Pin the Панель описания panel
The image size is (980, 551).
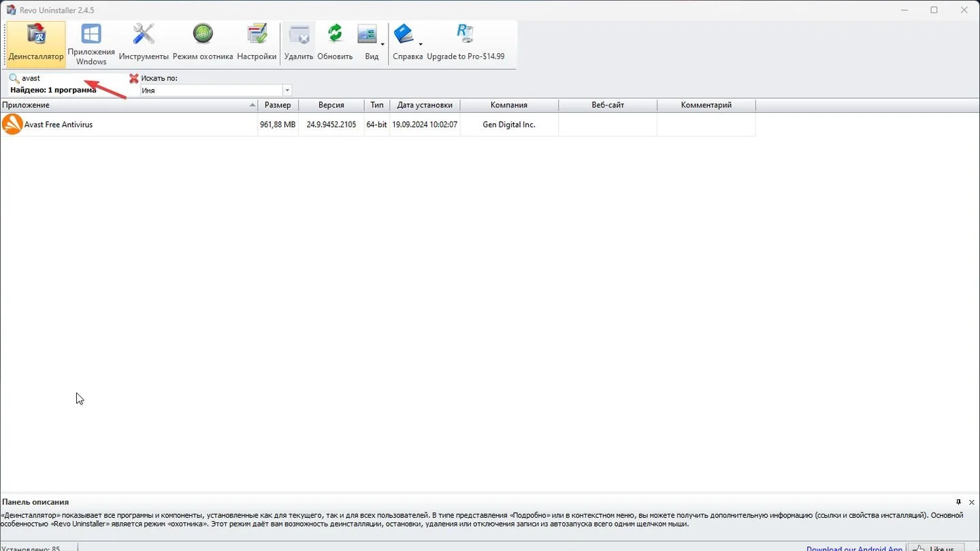958,502
